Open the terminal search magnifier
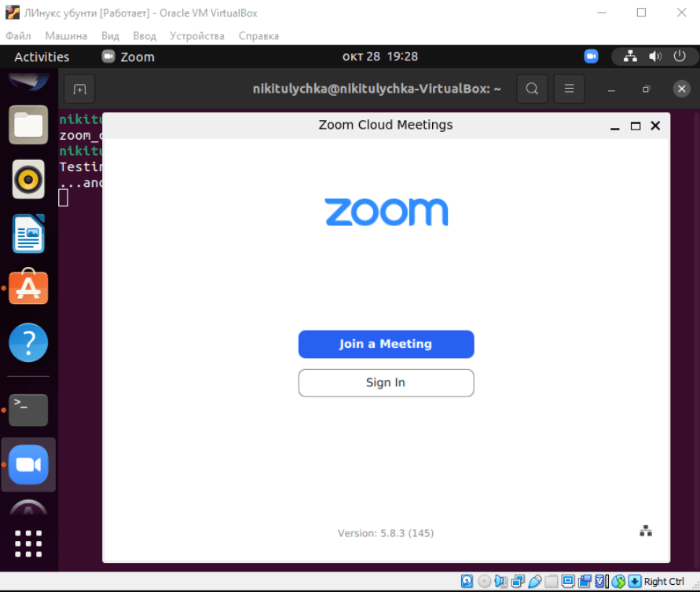 (x=532, y=89)
